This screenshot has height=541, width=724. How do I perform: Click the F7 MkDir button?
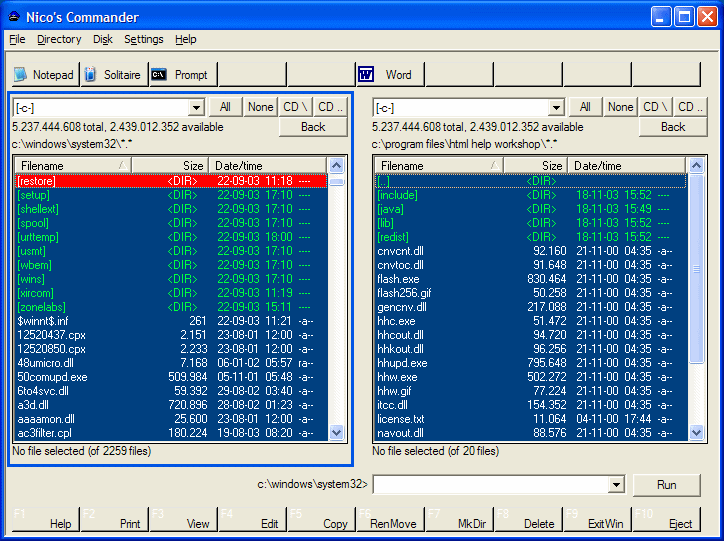click(x=459, y=519)
